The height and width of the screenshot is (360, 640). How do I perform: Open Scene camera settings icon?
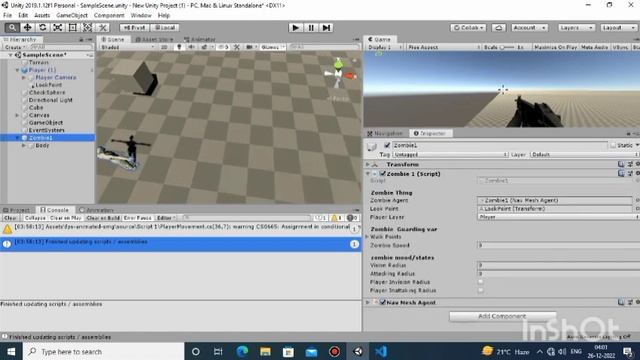click(249, 47)
